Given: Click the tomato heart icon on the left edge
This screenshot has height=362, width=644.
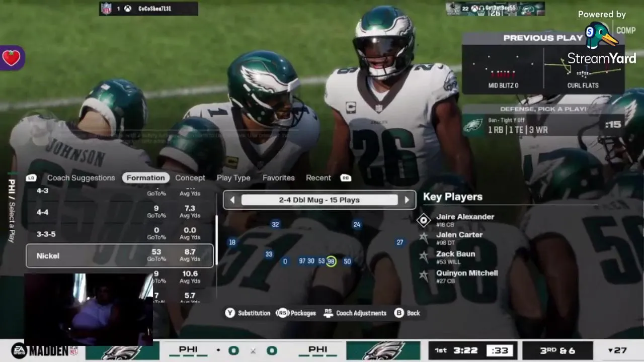Looking at the screenshot, I should coord(12,58).
